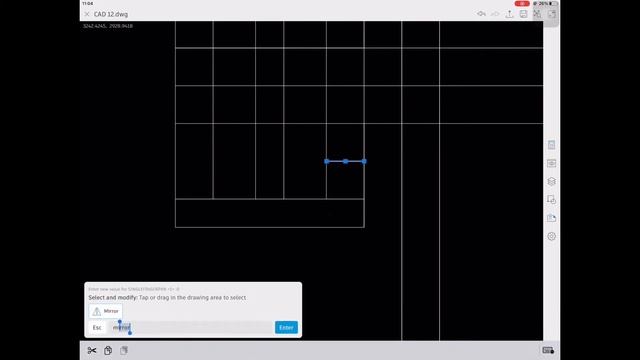Tap the right grip of selected line
This screenshot has width=640, height=360.
(x=364, y=161)
